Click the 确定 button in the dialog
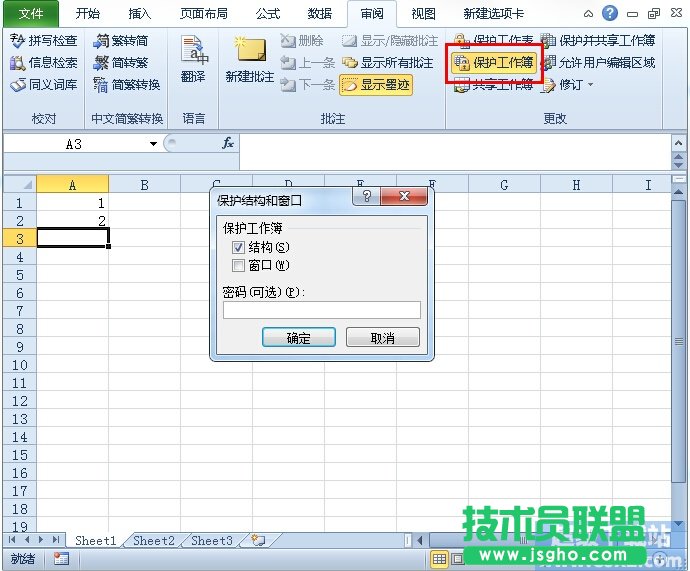 click(x=298, y=338)
